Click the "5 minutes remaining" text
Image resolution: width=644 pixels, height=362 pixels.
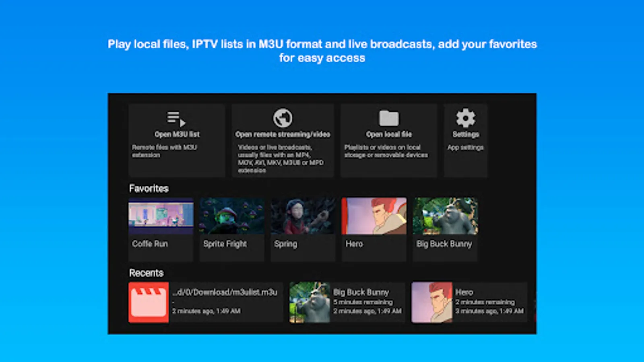coord(363,302)
